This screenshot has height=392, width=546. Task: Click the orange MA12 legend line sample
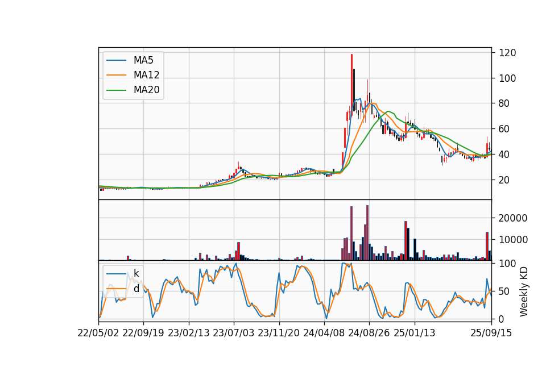tap(116, 75)
